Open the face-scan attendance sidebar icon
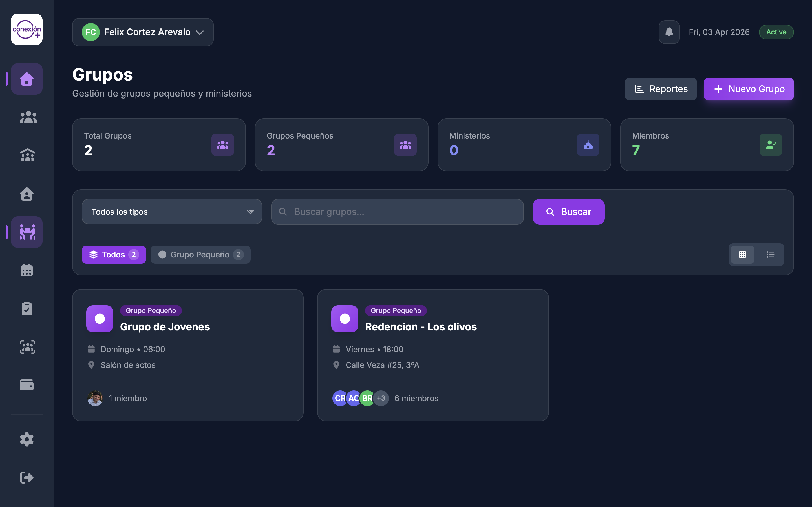 (x=27, y=347)
